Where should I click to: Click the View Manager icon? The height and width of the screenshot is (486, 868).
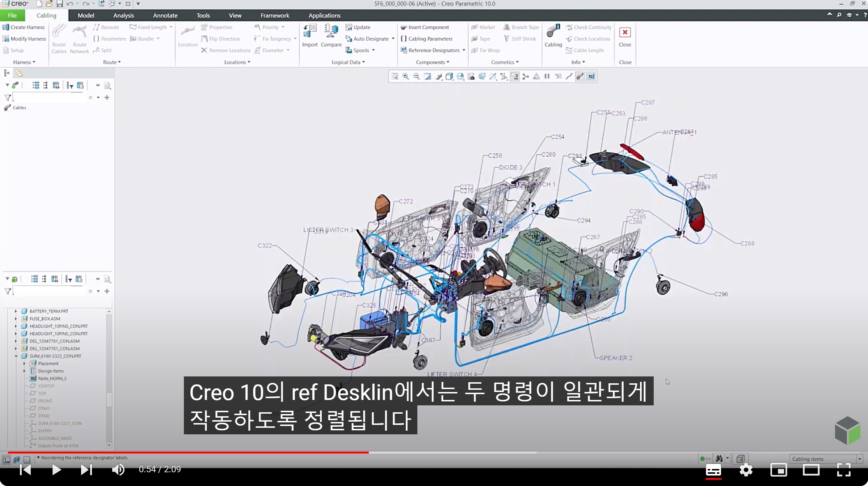[471, 76]
